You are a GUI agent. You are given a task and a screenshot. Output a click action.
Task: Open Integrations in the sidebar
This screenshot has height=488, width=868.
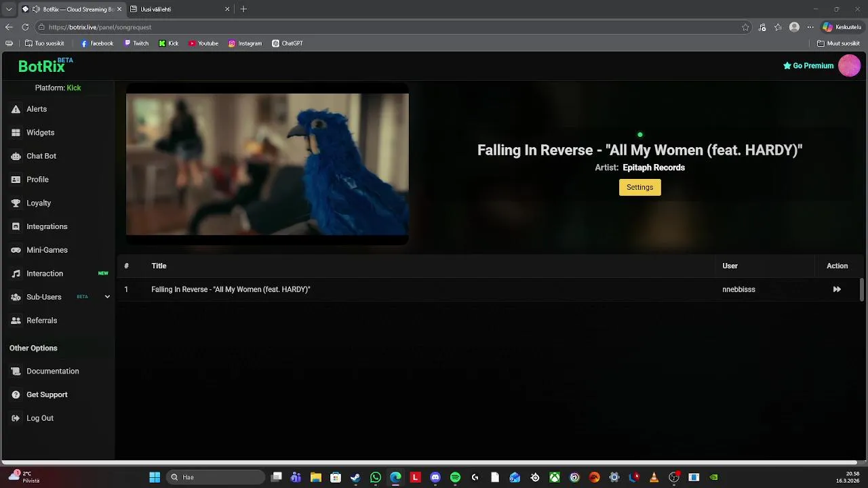[x=47, y=226]
